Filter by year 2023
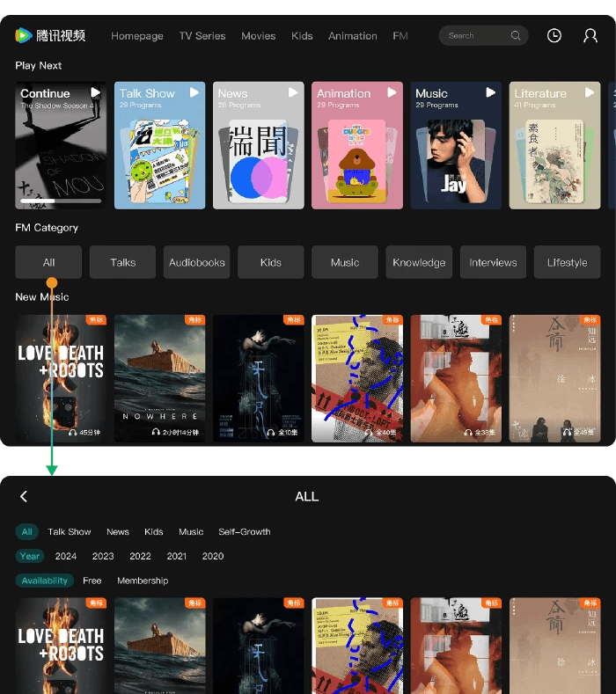616x694 pixels. (103, 556)
